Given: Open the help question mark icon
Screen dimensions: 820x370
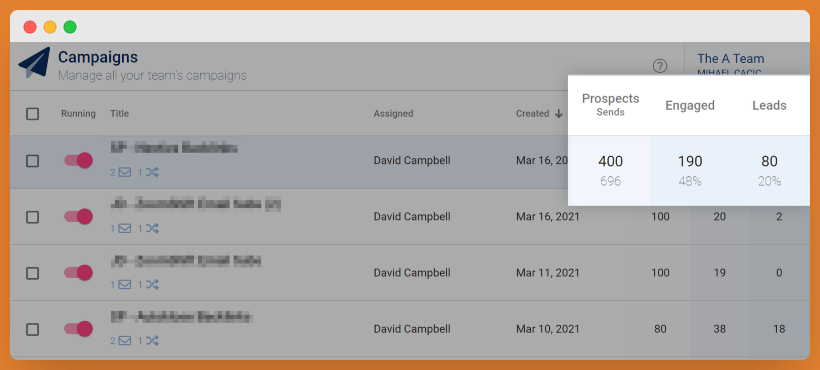Looking at the screenshot, I should (660, 66).
